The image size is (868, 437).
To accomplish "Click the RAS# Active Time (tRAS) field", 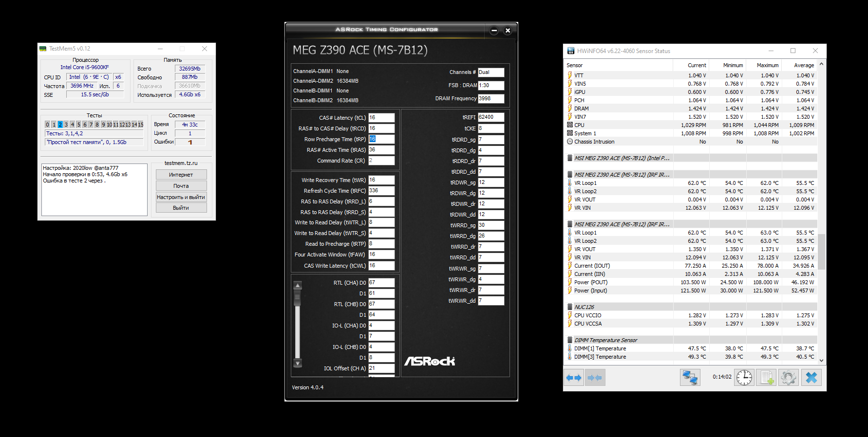I will [x=381, y=150].
